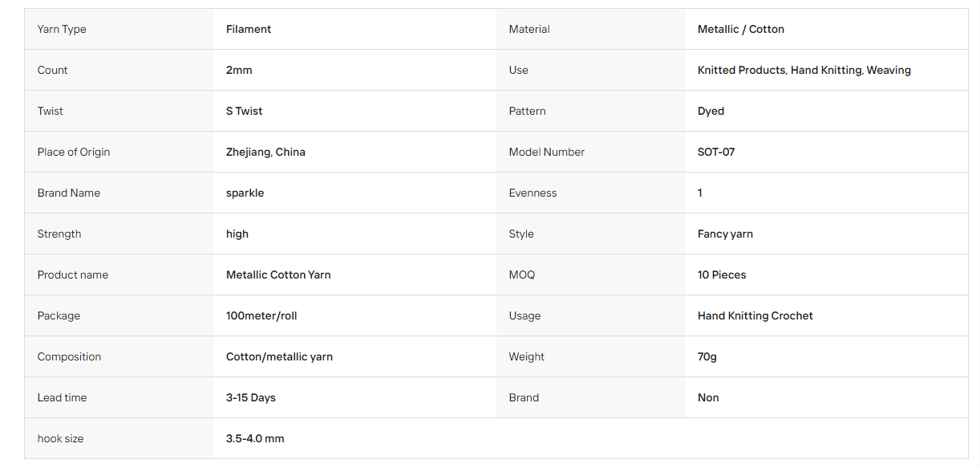Click the SOT-07 model number

pyautogui.click(x=716, y=152)
